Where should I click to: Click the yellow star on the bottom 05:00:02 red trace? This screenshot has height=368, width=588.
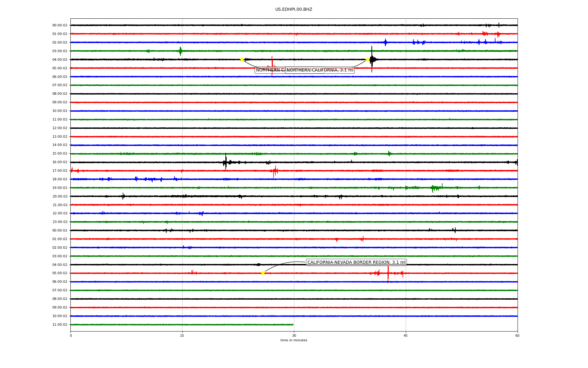tap(263, 273)
